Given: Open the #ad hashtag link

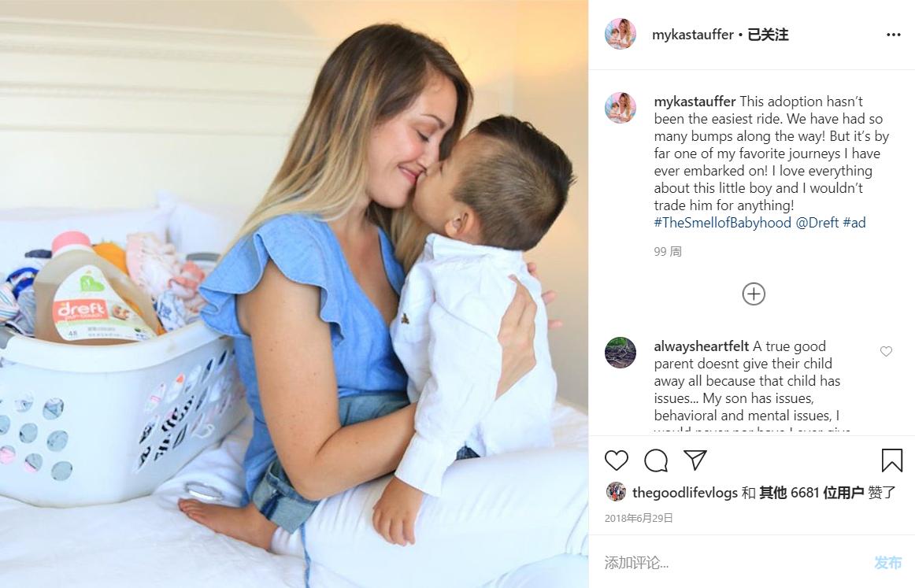Looking at the screenshot, I should (854, 223).
